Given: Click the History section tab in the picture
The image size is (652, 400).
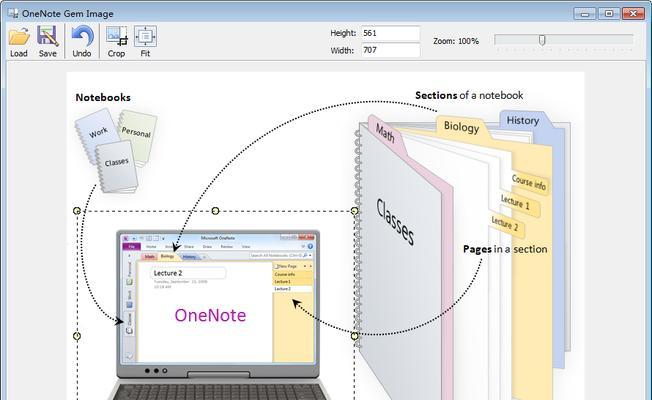Looking at the screenshot, I should pyautogui.click(x=523, y=120).
